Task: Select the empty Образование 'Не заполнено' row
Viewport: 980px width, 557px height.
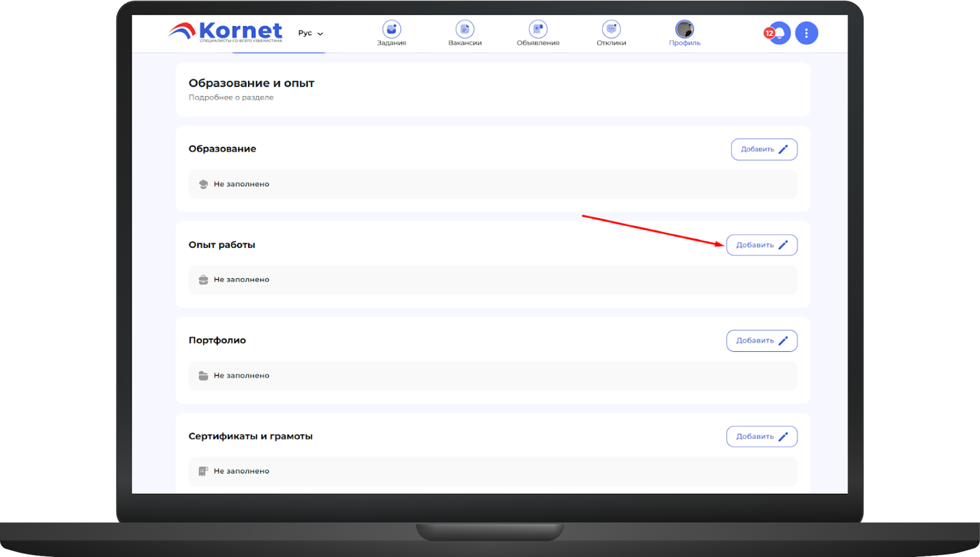Action: click(492, 184)
